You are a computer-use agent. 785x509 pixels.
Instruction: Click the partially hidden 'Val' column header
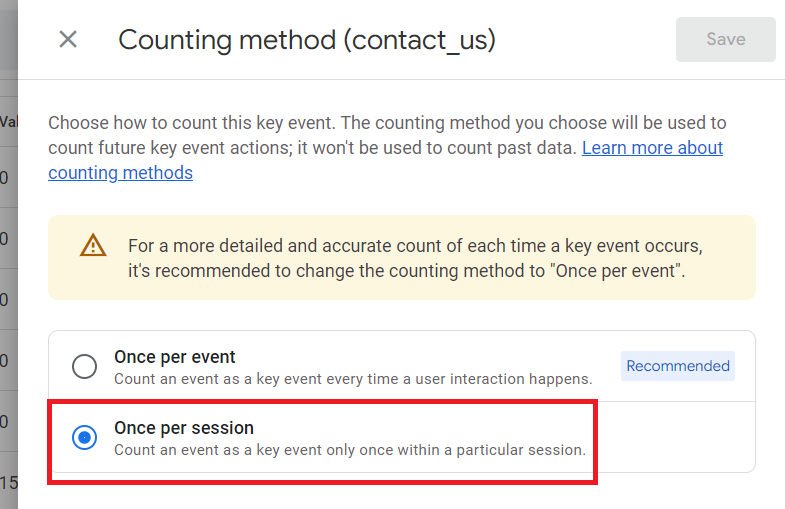[x=9, y=122]
